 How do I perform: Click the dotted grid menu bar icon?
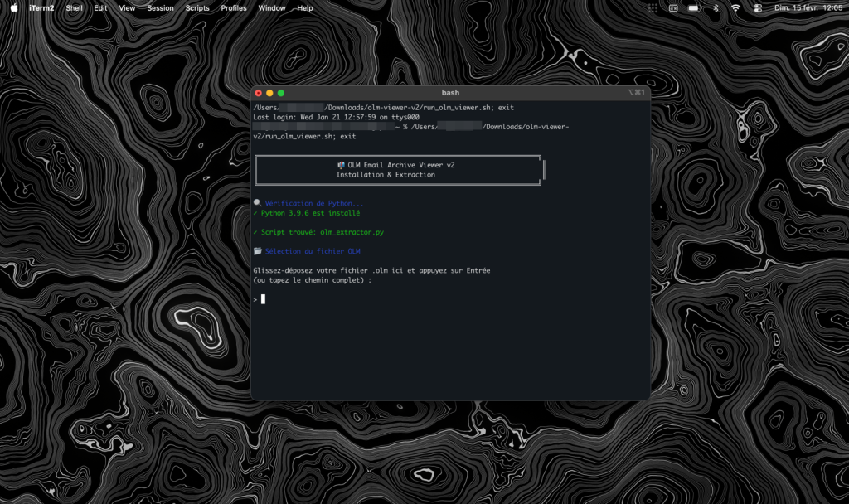(653, 7)
